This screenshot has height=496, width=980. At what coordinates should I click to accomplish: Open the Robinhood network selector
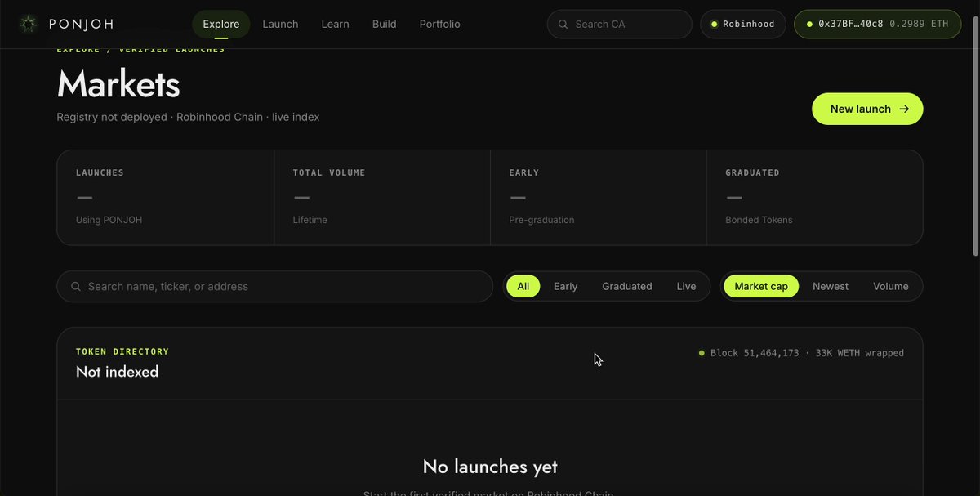click(743, 25)
